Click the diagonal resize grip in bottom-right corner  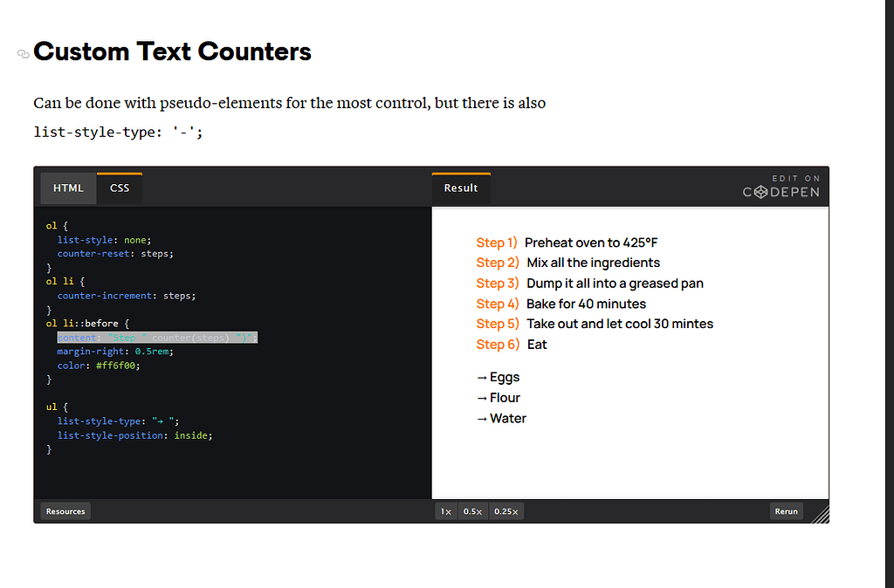821,516
